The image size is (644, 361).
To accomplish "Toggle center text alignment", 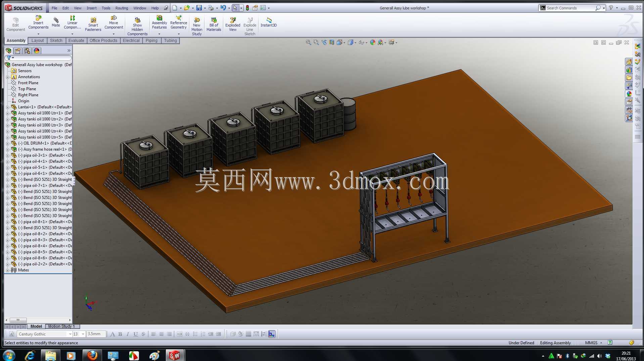I will click(x=161, y=334).
